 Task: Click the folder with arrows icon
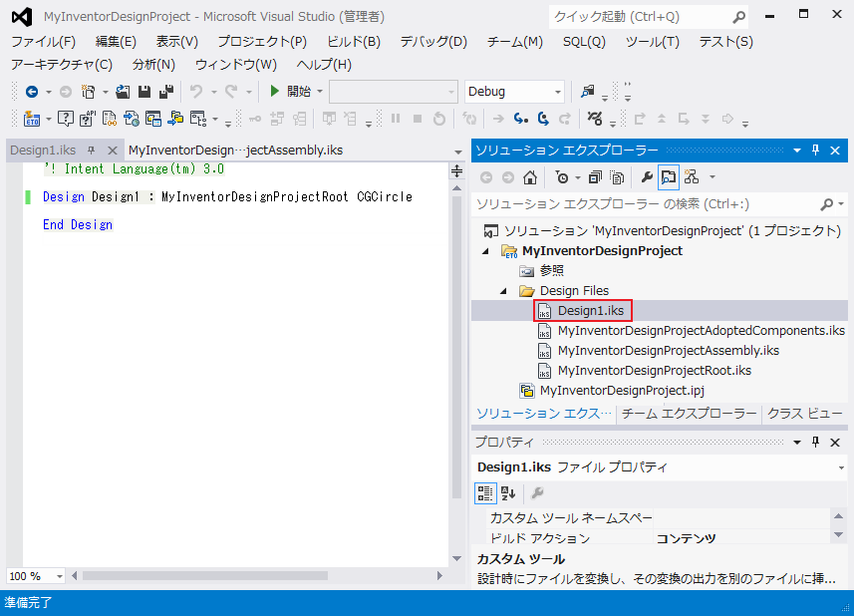click(x=175, y=119)
